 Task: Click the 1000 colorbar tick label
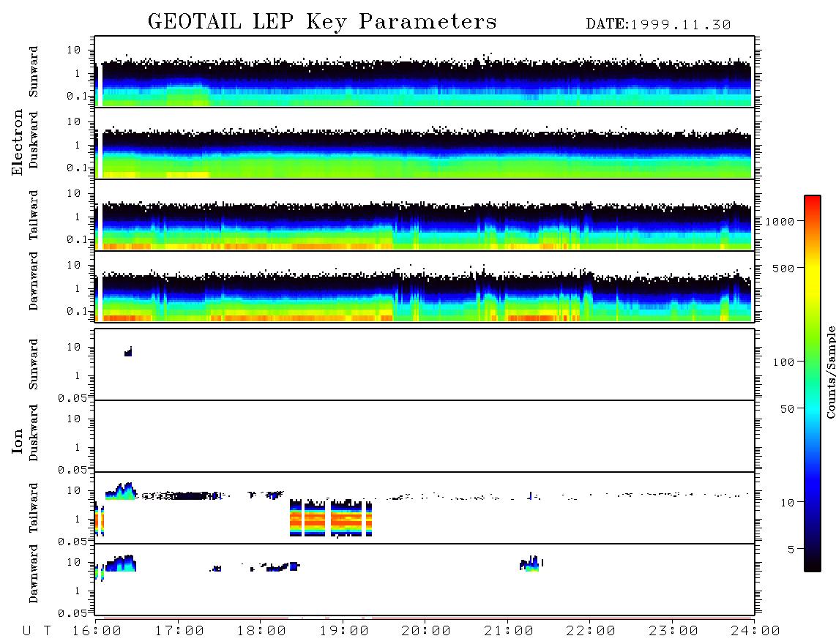pyautogui.click(x=780, y=222)
